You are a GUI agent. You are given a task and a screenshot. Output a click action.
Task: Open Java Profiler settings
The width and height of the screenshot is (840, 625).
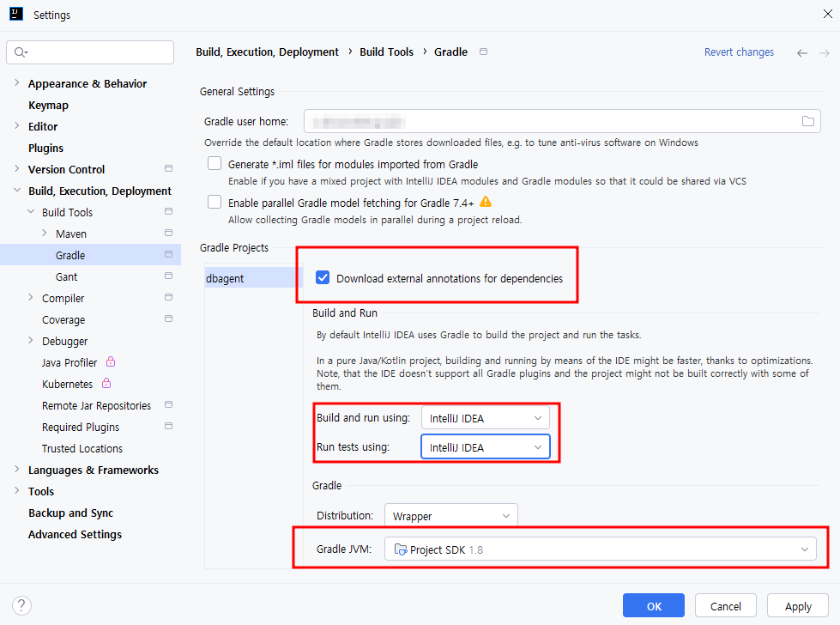[x=69, y=363]
